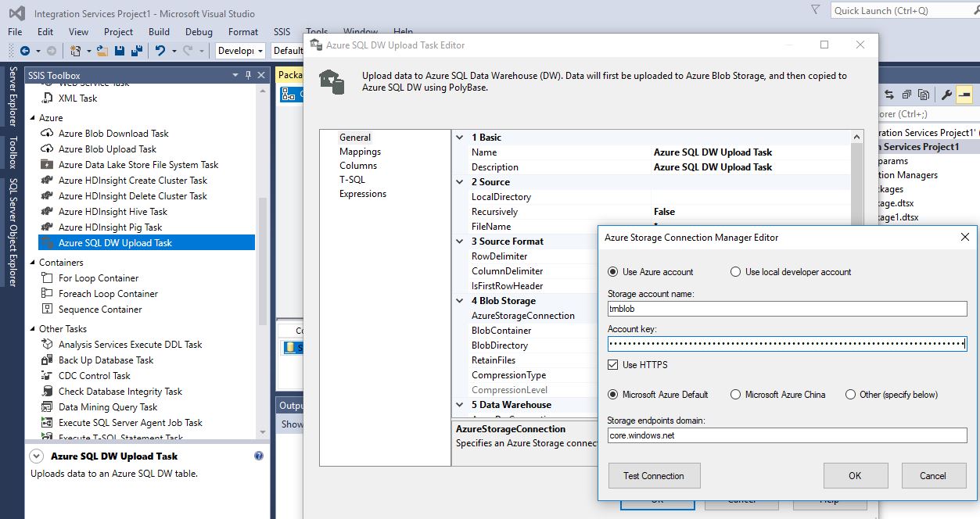This screenshot has width=980, height=519.
Task: Select Microsoft Azure China radio button
Action: coord(735,395)
